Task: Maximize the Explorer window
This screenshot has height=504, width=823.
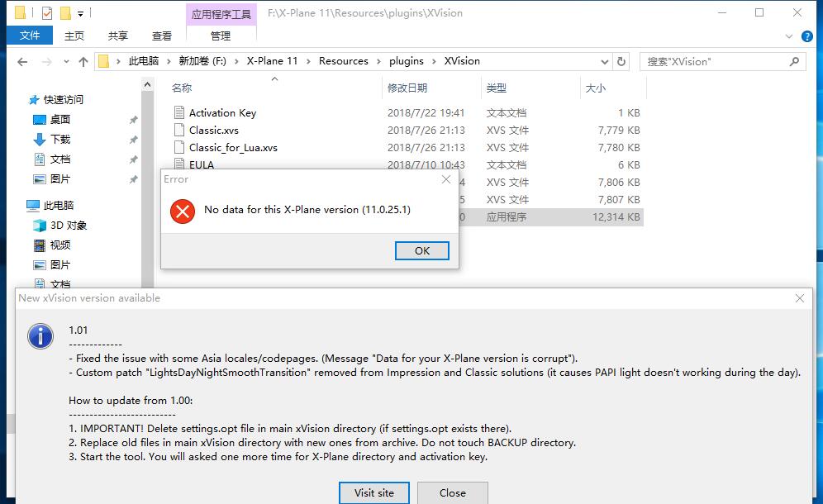Action: [x=759, y=12]
